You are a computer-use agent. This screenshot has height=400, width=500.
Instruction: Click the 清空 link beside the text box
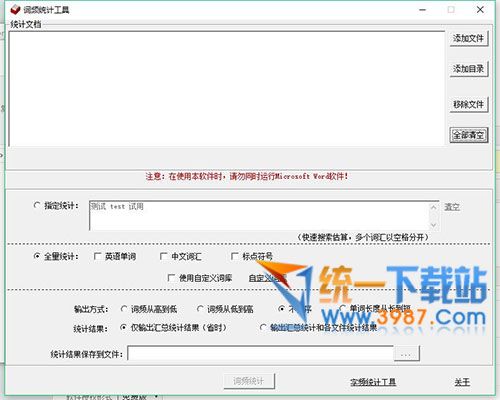452,207
